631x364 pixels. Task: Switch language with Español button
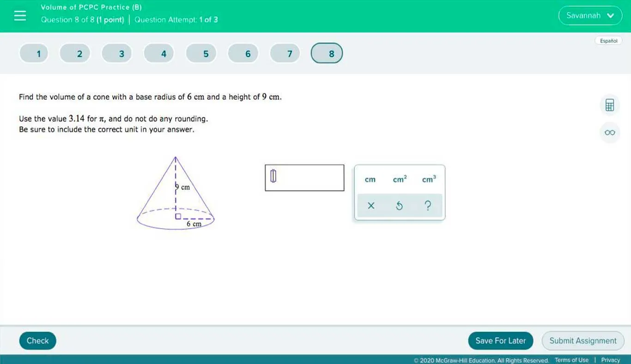[608, 41]
